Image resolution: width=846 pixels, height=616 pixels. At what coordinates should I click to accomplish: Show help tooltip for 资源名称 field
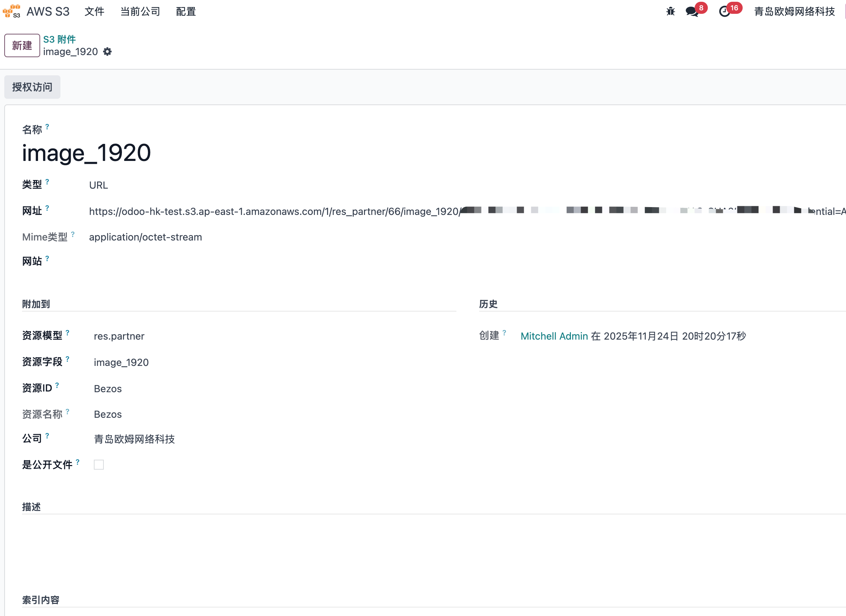point(68,412)
